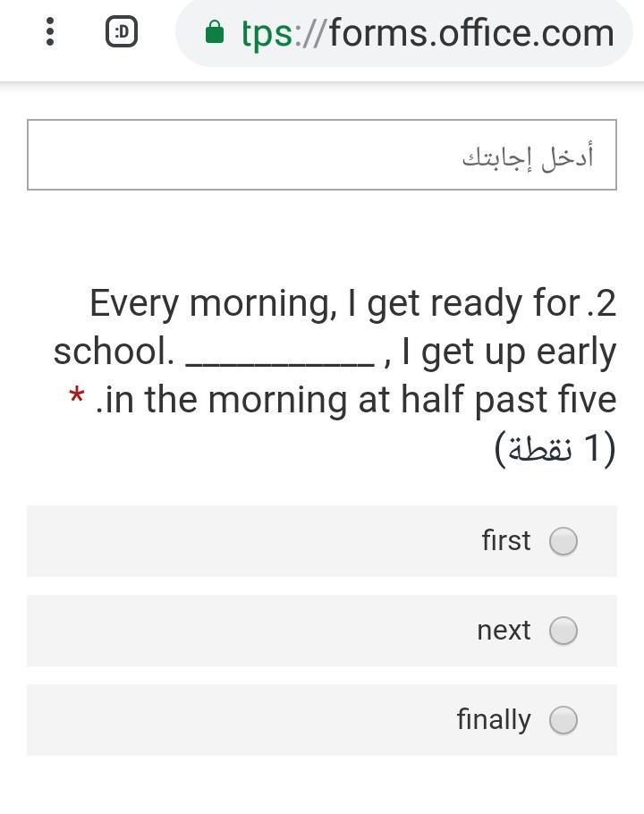
Task: Click the question number .2
Action: point(601,302)
